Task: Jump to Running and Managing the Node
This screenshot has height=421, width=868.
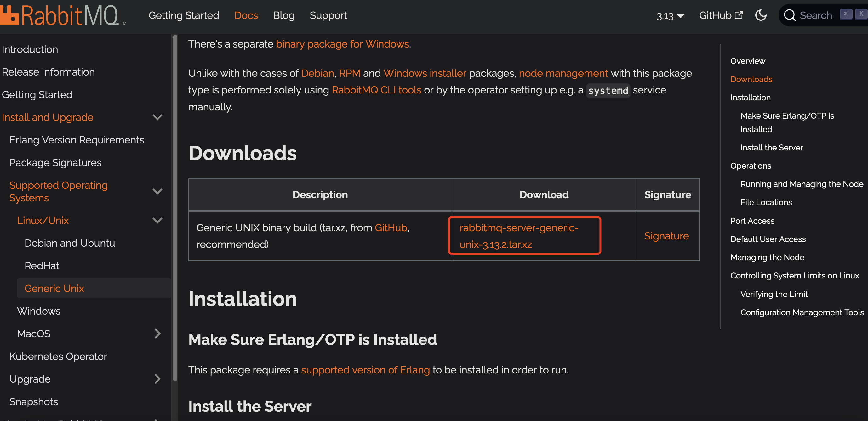Action: (x=802, y=184)
